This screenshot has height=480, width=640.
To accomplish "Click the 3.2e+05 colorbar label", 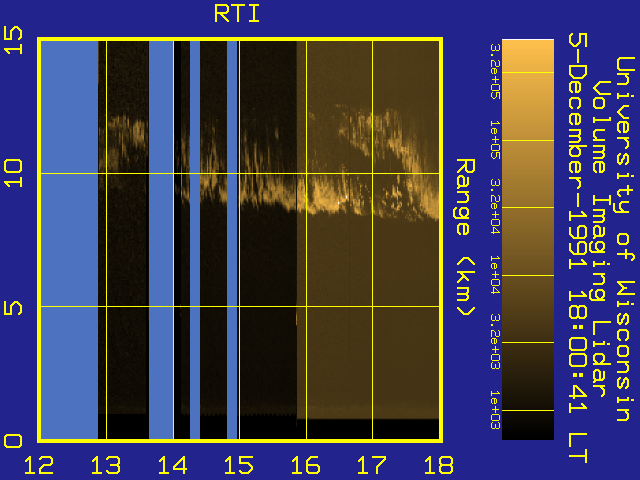I will 495,72.
